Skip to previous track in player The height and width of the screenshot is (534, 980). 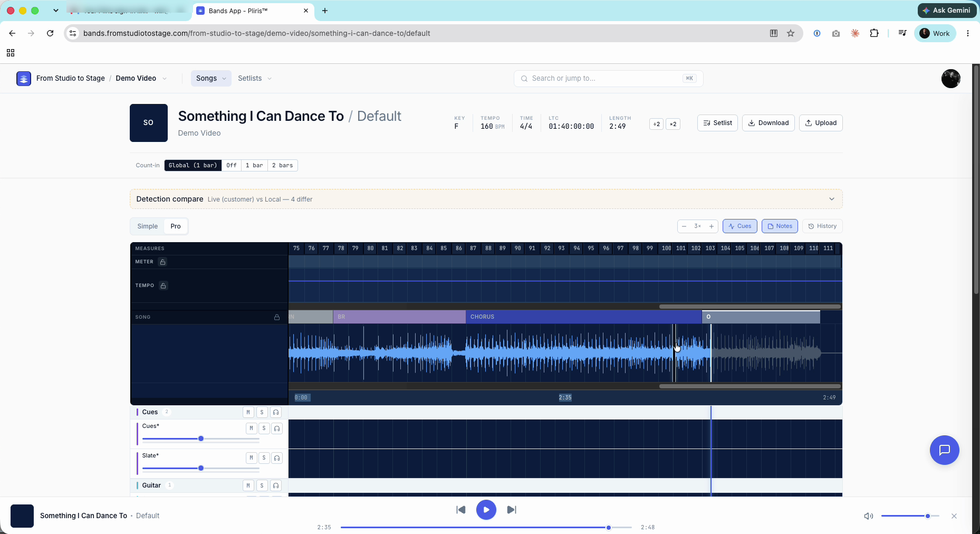461,510
